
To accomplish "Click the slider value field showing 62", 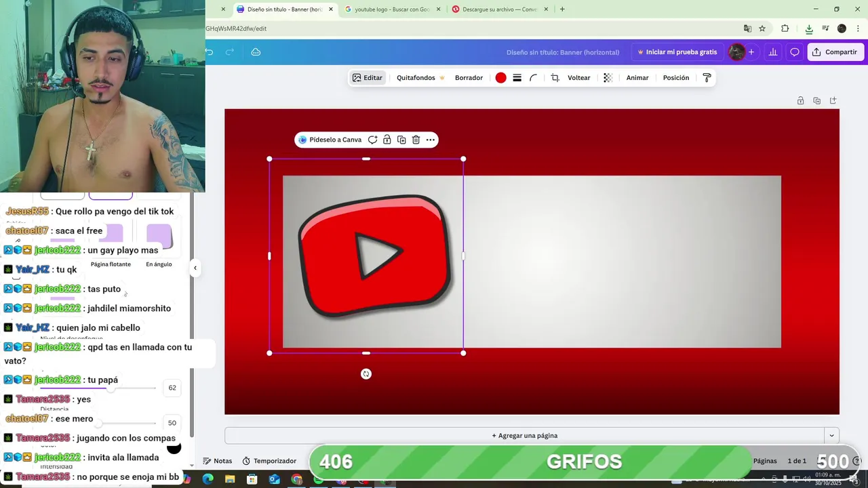I will tap(172, 388).
